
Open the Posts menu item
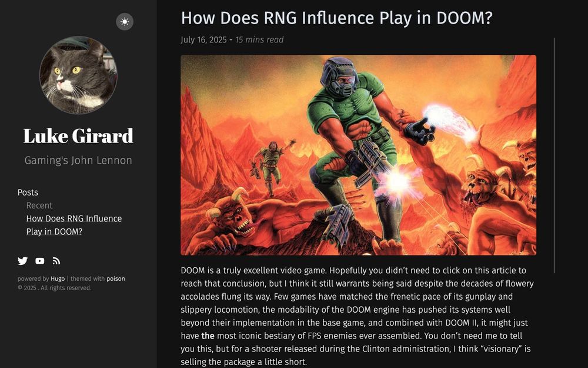(x=28, y=193)
